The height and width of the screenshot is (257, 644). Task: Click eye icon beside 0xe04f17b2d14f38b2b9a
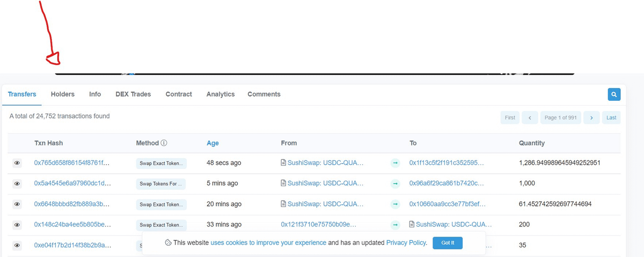pyautogui.click(x=17, y=245)
